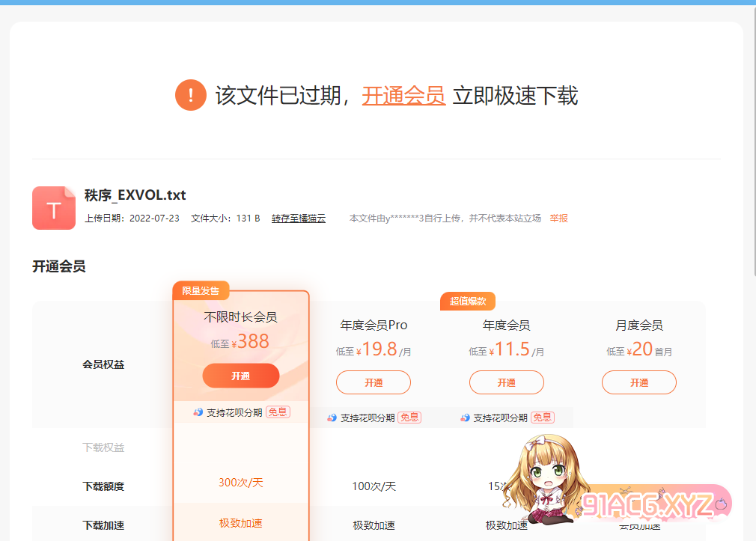Click the red text file icon
756x541 pixels.
[x=54, y=207]
